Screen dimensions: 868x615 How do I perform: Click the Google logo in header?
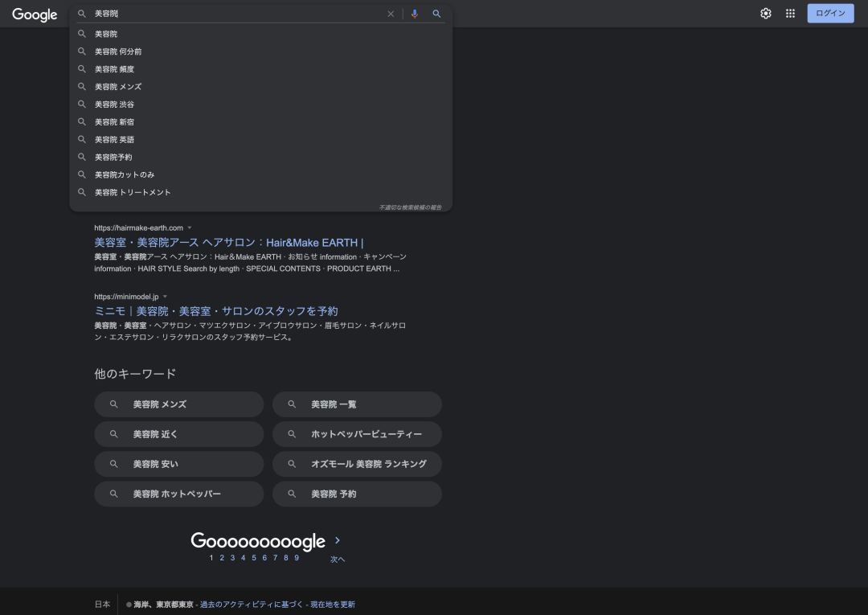pos(35,14)
